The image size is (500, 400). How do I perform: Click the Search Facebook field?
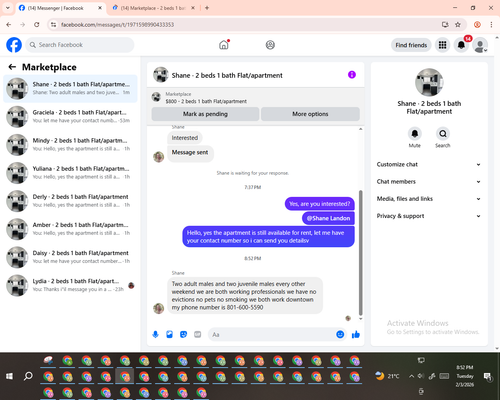tap(80, 45)
